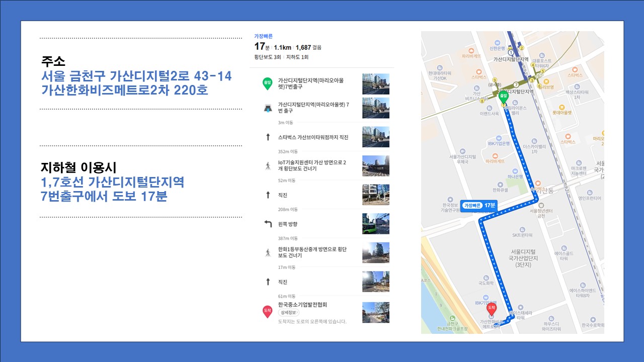
Task: Open street view thumbnail for 왼쪽 방향 step
Action: click(x=375, y=224)
